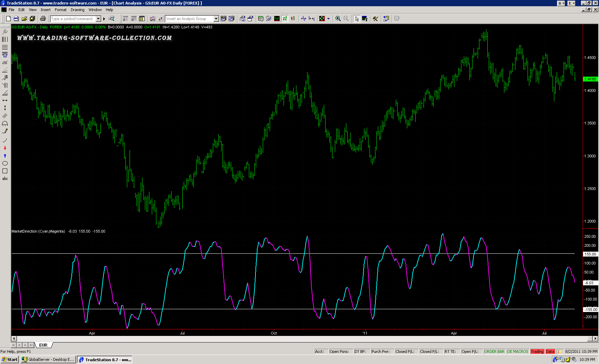This screenshot has width=599, height=364.
Task: Click the horizontal scrollbar right arrow
Action: 596,339
